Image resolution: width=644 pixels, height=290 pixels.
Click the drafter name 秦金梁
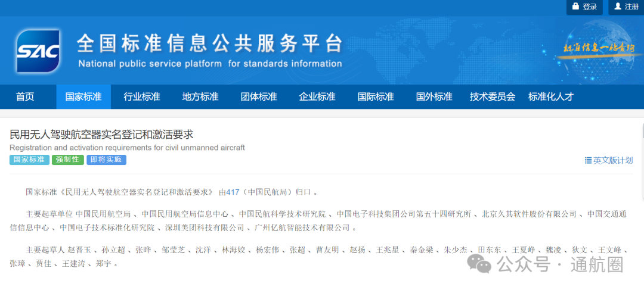click(422, 250)
